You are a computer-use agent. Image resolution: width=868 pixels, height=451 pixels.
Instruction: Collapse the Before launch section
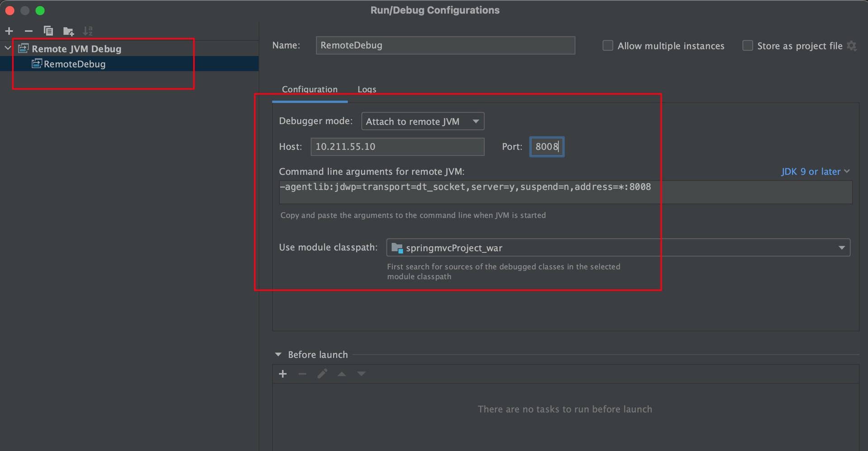(278, 355)
